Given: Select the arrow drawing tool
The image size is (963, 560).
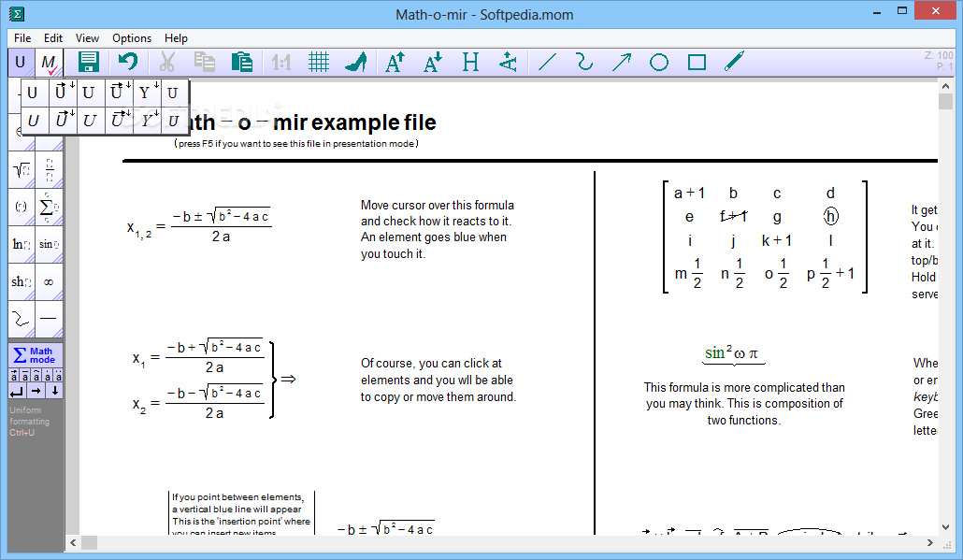Looking at the screenshot, I should [x=622, y=62].
